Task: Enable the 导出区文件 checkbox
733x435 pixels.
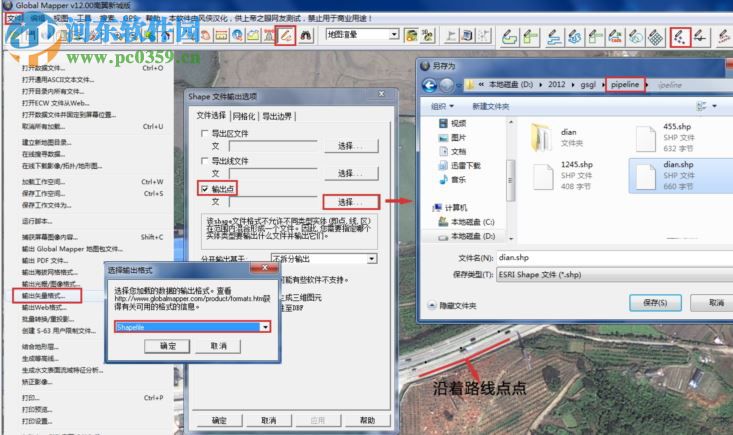Action: click(x=205, y=133)
